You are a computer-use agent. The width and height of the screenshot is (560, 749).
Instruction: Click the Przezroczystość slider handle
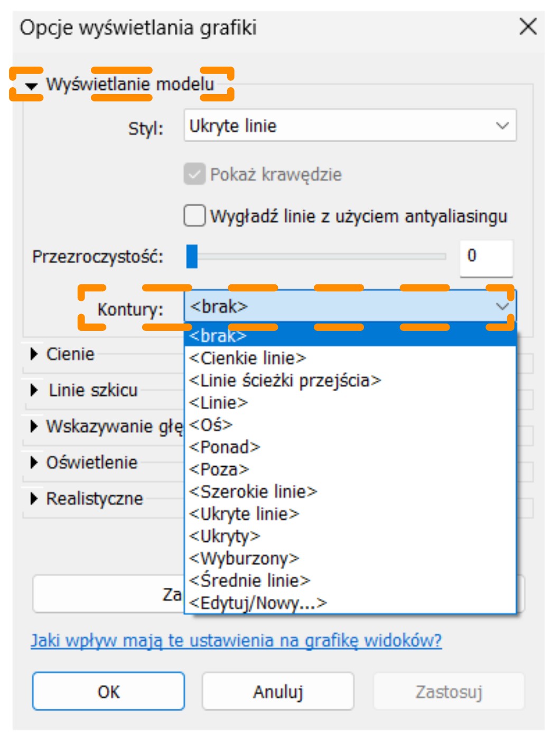coord(192,256)
